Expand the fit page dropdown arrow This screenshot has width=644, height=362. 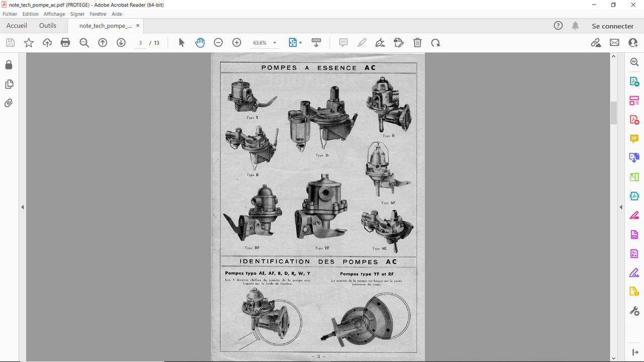[301, 43]
